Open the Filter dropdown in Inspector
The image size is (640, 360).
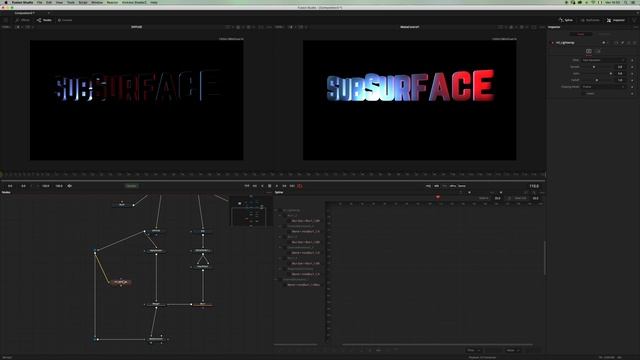tap(604, 60)
